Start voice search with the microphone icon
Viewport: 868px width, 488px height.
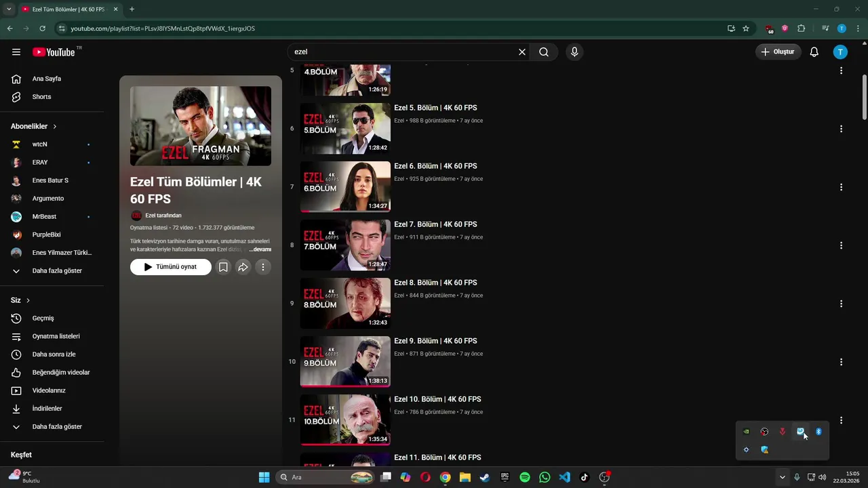[574, 52]
